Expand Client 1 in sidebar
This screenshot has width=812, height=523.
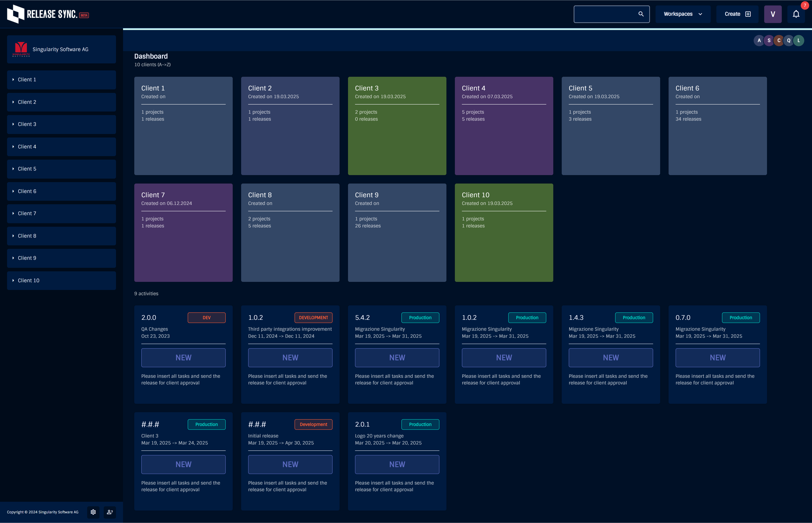(x=13, y=80)
